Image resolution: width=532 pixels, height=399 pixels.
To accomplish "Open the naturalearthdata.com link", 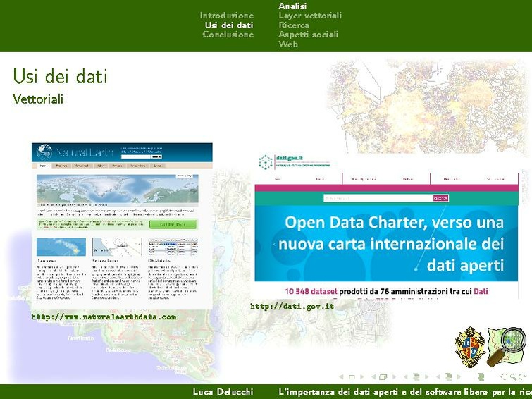I will 104,317.
